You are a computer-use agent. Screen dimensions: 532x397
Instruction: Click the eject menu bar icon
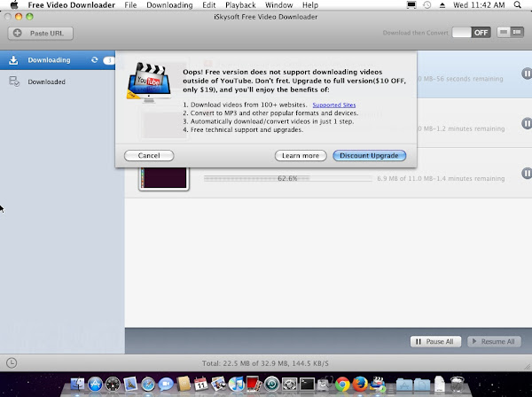click(x=442, y=5)
